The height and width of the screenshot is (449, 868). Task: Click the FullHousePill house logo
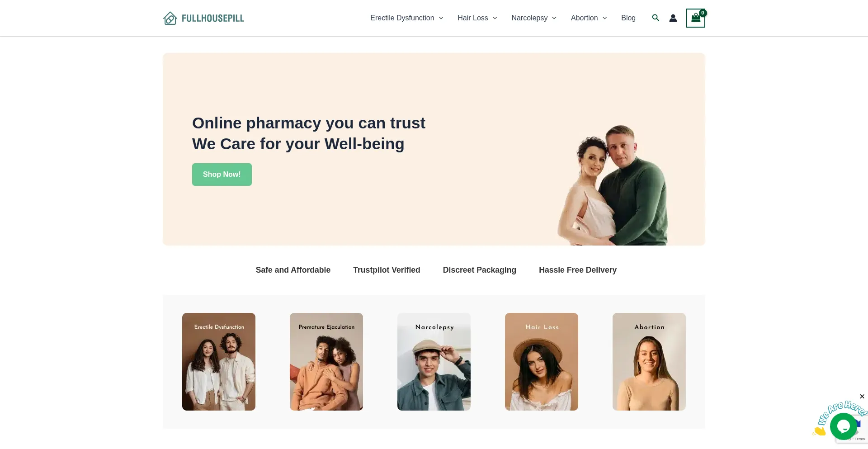170,18
